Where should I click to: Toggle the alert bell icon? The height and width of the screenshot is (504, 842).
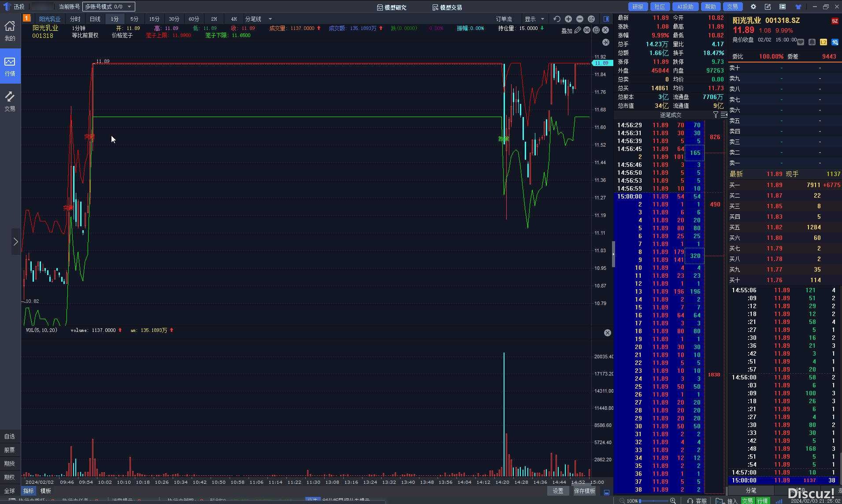[812, 42]
